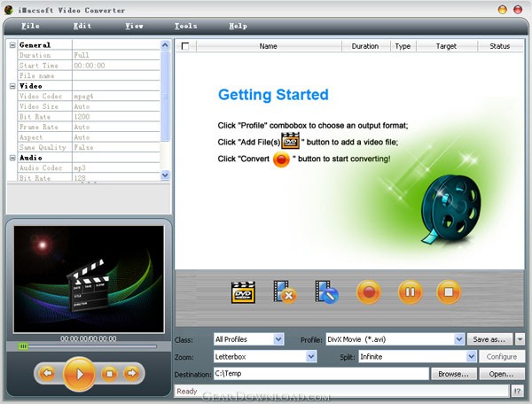Click the red Convert icon in Getting Started text

click(281, 159)
